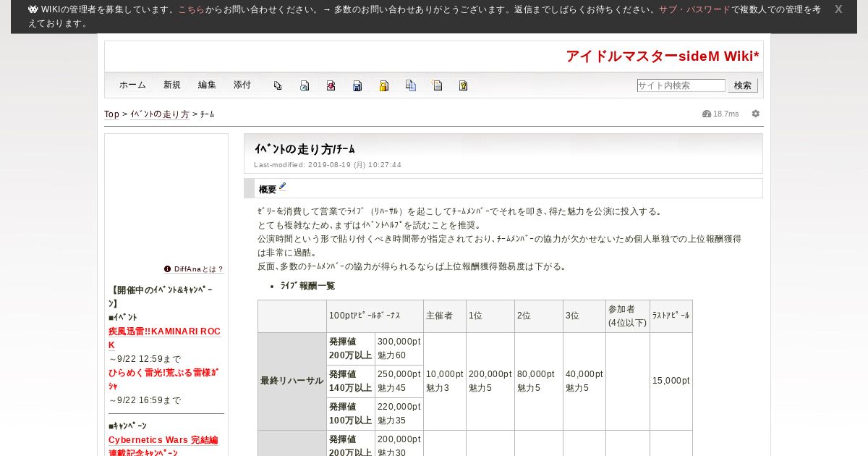868x456 pixels.
Task: Click the 200,000pt 魅力5 cell
Action: click(490, 381)
